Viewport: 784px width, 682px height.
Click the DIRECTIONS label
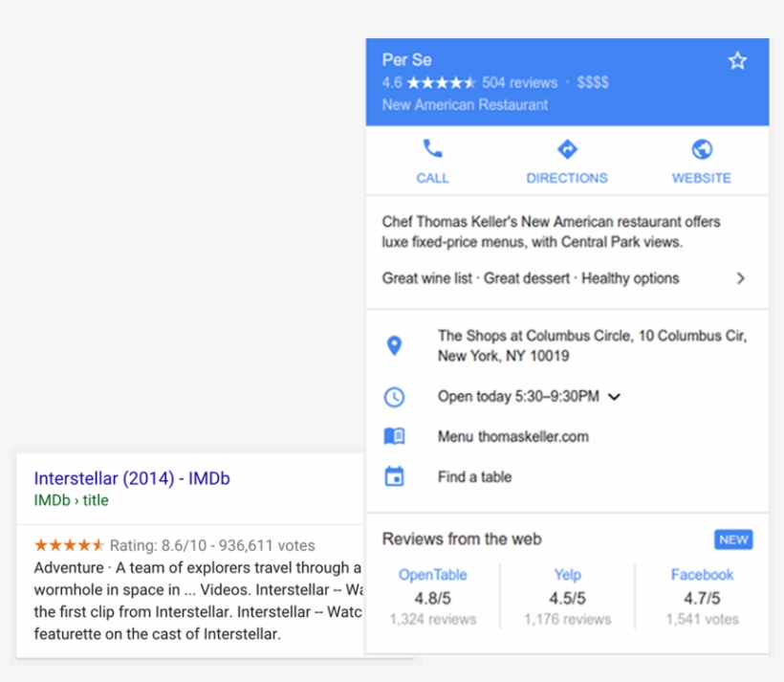[x=567, y=178]
